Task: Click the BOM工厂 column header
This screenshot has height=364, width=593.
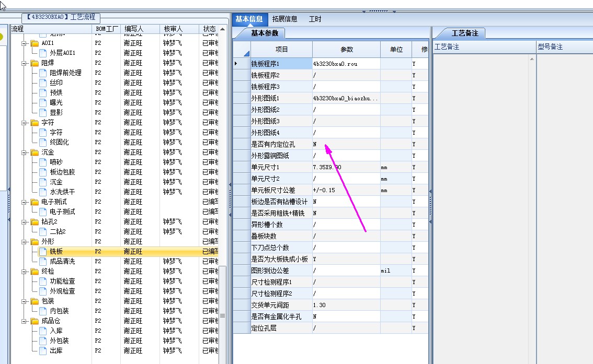Action: coord(106,29)
